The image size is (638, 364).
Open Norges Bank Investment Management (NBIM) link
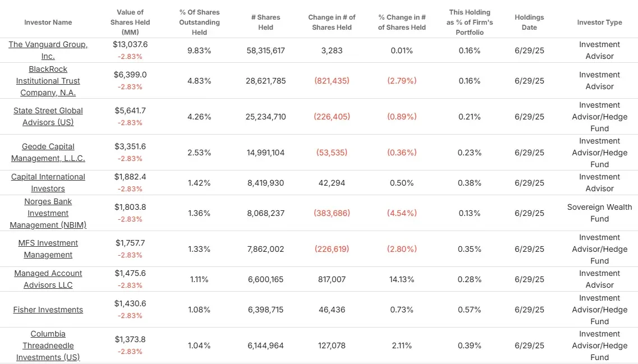(48, 213)
